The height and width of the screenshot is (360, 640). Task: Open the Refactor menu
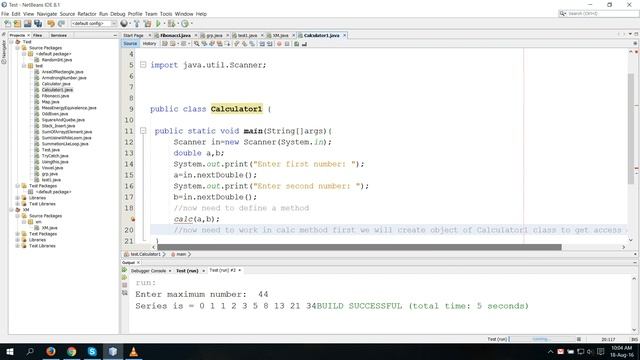87,14
